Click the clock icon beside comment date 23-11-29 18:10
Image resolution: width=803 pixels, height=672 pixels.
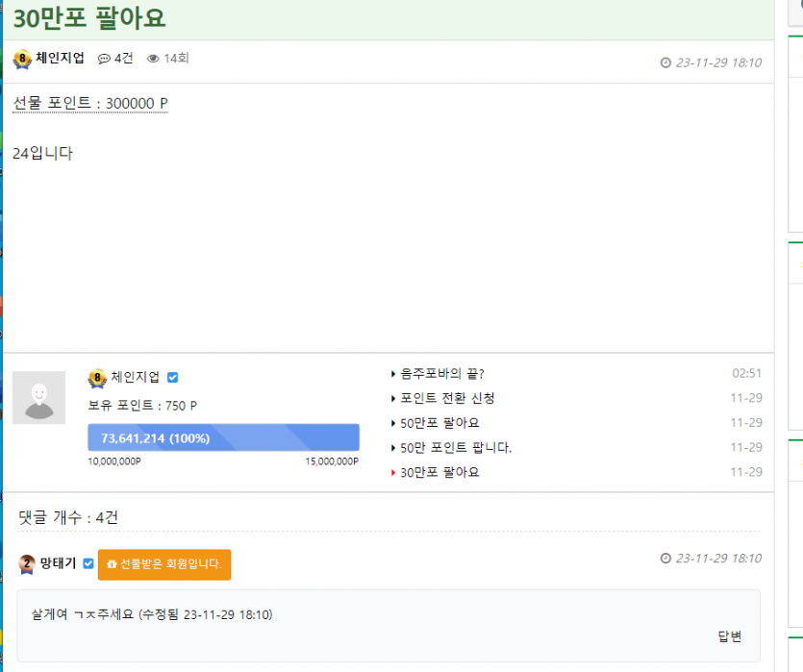[x=665, y=559]
